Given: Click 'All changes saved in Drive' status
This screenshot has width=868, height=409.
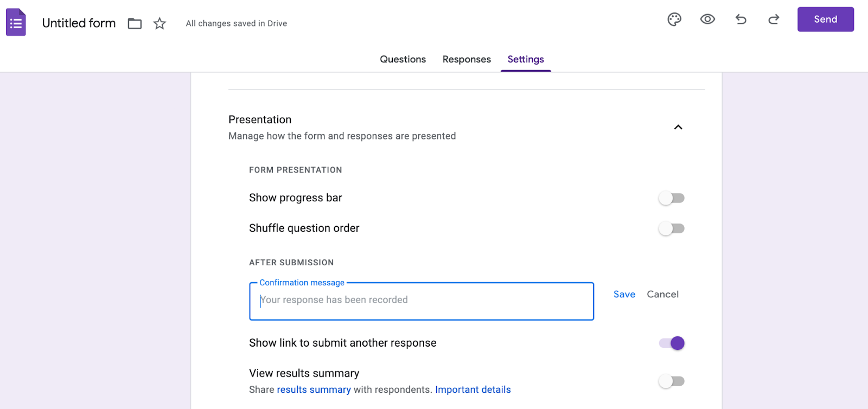Looking at the screenshot, I should tap(237, 23).
